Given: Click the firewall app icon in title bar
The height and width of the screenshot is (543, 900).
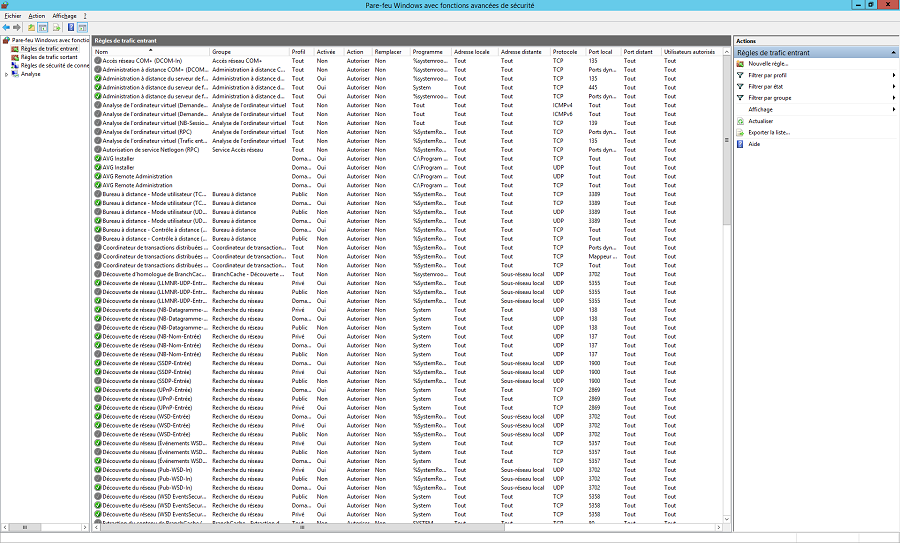Looking at the screenshot, I should [x=5, y=5].
